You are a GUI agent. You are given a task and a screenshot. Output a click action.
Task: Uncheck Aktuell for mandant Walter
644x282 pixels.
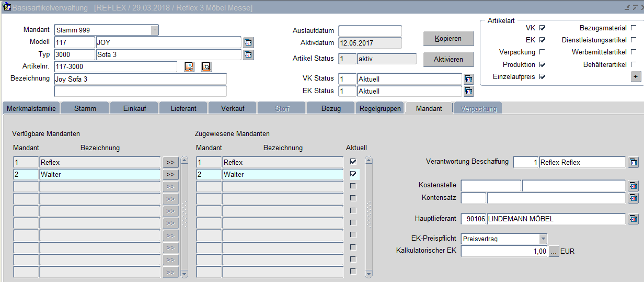click(x=353, y=174)
